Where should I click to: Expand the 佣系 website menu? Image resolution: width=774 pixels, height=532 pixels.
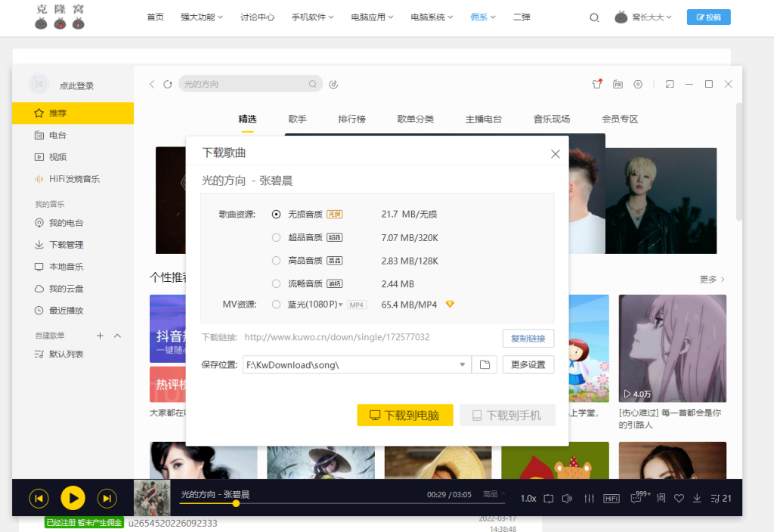tap(483, 17)
